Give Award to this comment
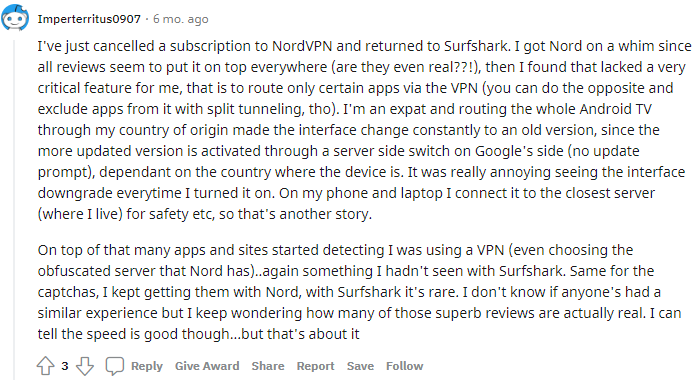697x380 pixels. click(207, 366)
